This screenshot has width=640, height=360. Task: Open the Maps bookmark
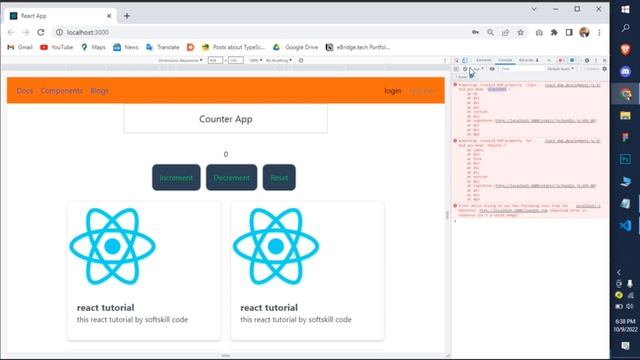point(93,47)
